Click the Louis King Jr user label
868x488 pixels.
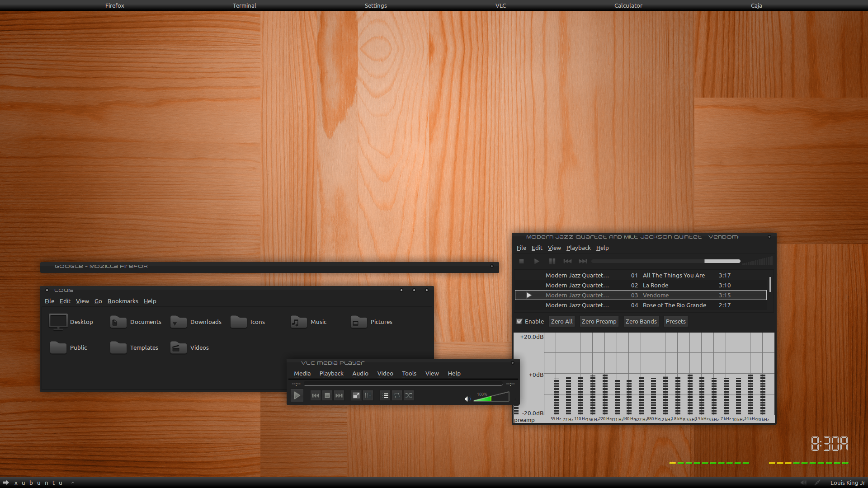[x=847, y=483]
